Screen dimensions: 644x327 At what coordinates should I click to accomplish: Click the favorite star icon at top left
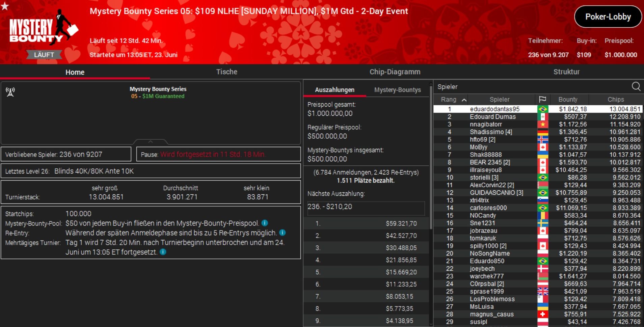click(x=5, y=5)
